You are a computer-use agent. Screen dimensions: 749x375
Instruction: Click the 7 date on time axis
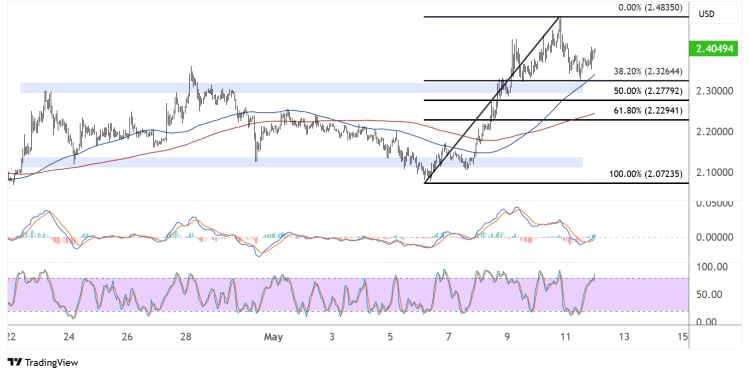(x=449, y=337)
